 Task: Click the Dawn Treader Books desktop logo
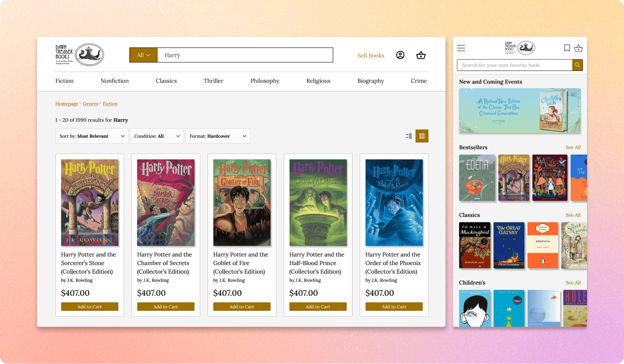coord(79,55)
